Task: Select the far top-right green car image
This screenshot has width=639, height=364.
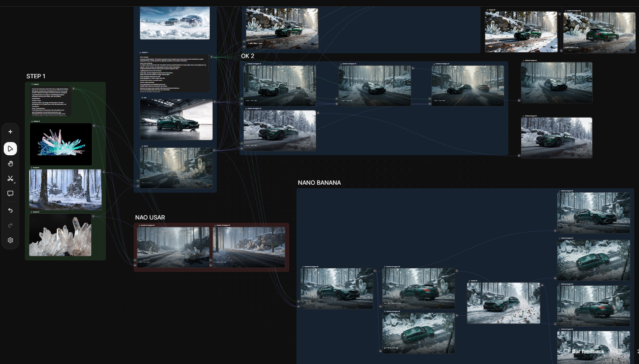Action: coord(599,32)
